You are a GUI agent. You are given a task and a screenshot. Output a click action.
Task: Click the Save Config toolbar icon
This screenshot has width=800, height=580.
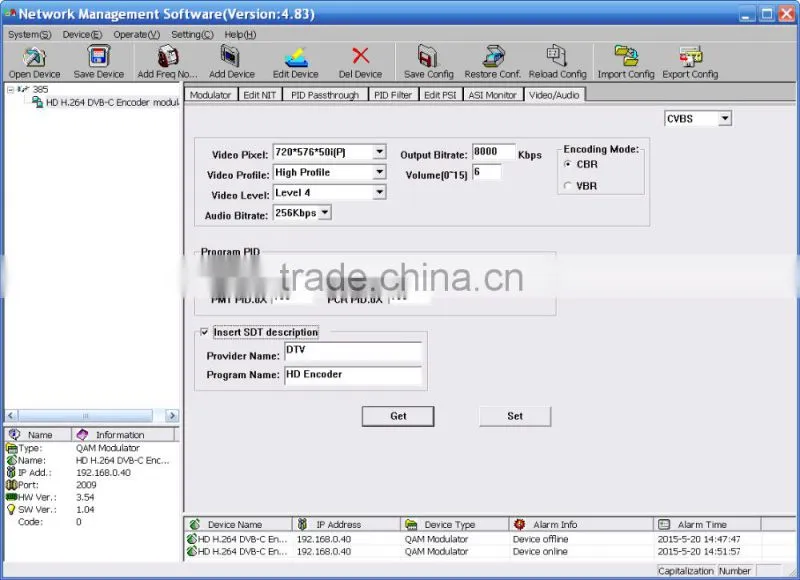coord(428,57)
